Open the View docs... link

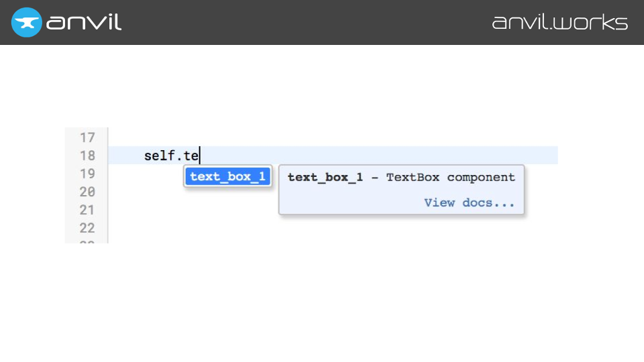(x=469, y=202)
